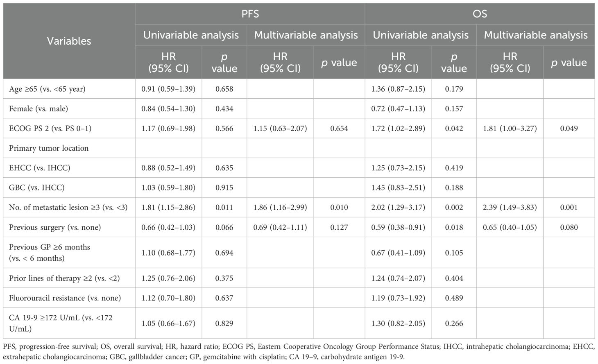Viewport: 598px width, 364px height.
Task: Click the abbreviations footnote below the table
Action: coord(299,352)
